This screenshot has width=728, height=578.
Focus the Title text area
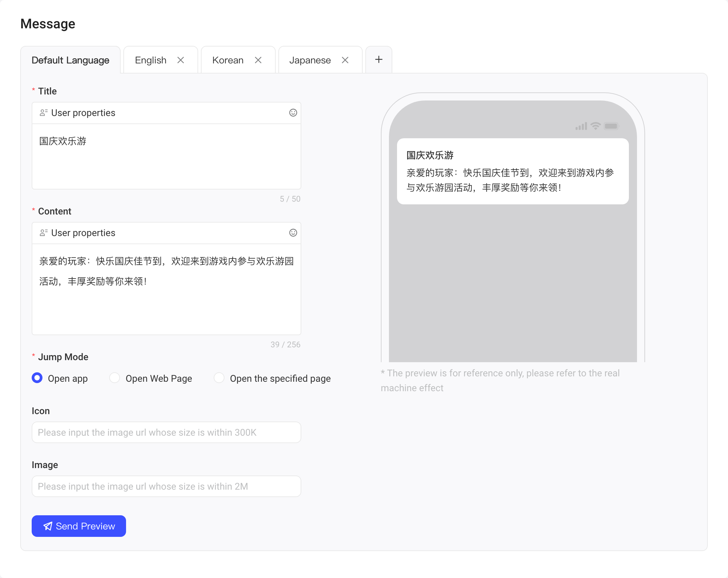coord(166,156)
